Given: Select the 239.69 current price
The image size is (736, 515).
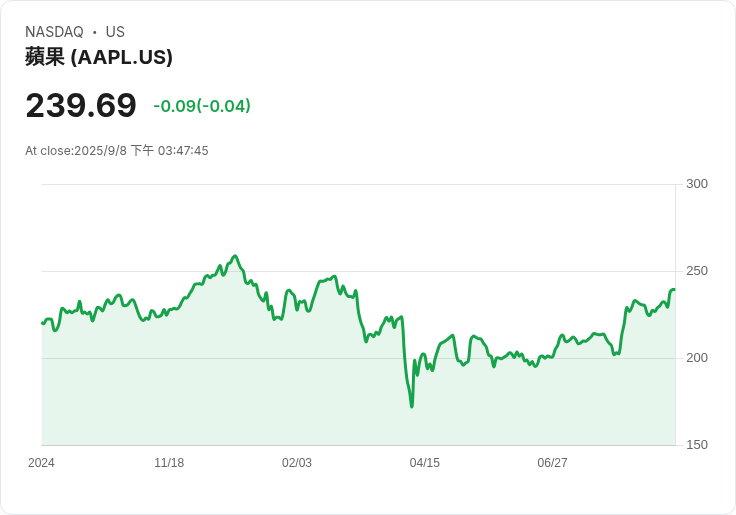Looking at the screenshot, I should 81,105.
